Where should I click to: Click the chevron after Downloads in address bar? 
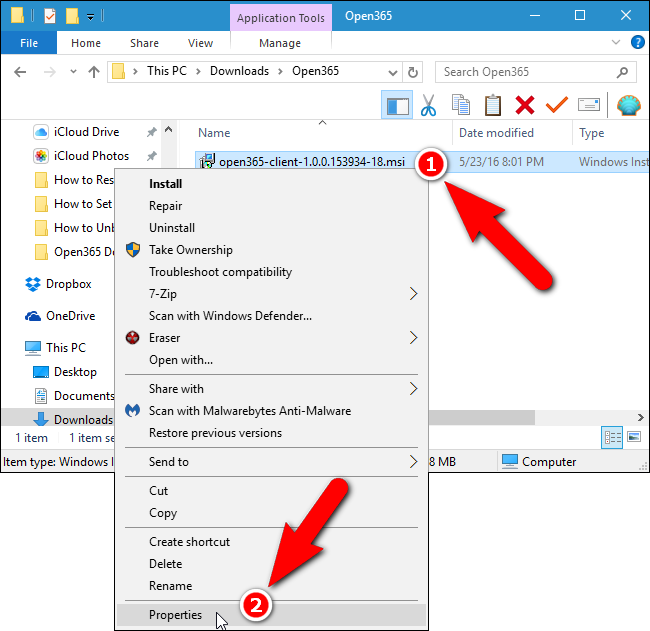280,72
